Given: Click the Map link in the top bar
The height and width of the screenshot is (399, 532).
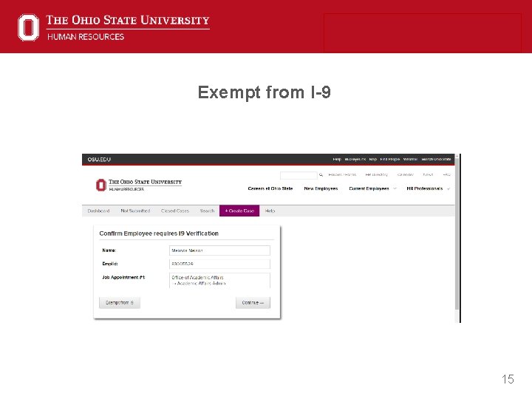Looking at the screenshot, I should click(x=373, y=159).
